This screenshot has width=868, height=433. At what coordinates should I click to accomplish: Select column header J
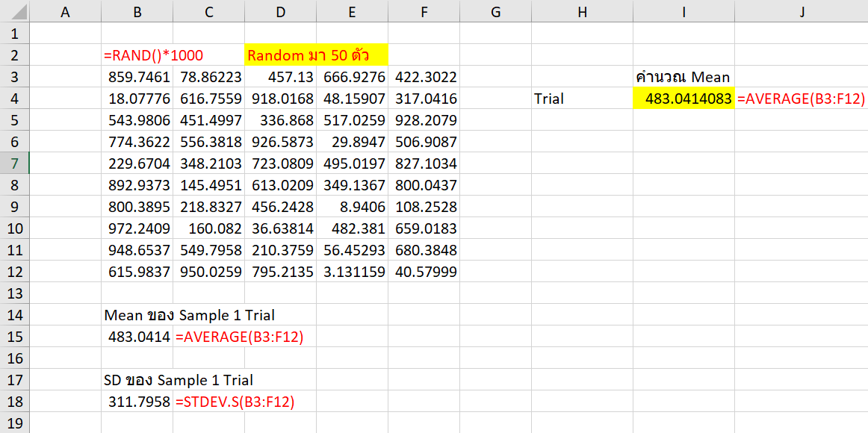click(x=802, y=12)
